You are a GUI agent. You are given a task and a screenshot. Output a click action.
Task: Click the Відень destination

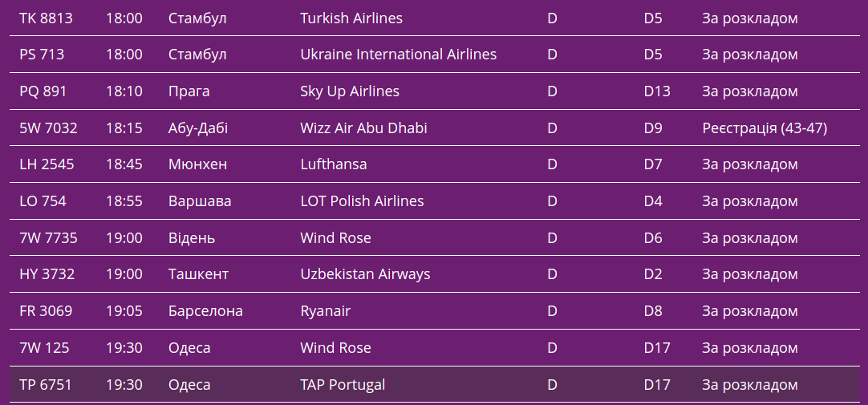click(x=192, y=238)
